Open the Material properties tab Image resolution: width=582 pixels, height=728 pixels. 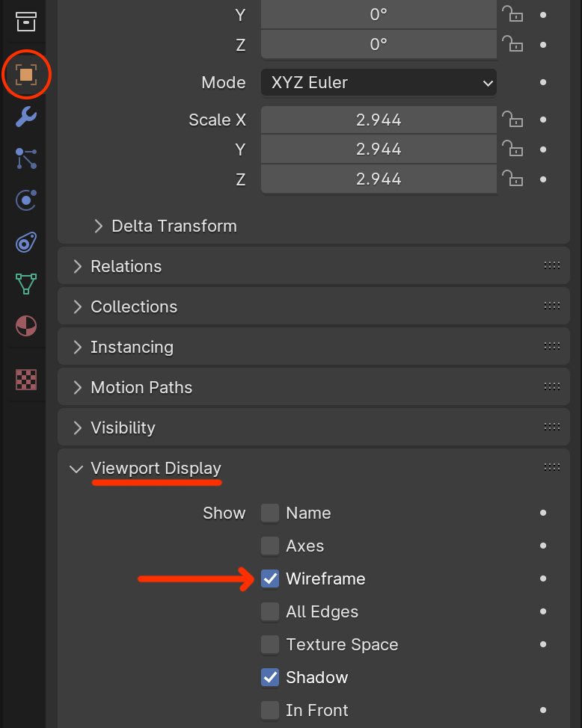tap(26, 326)
